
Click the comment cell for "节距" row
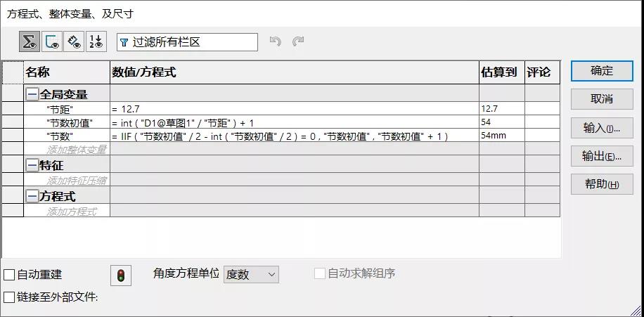click(542, 109)
